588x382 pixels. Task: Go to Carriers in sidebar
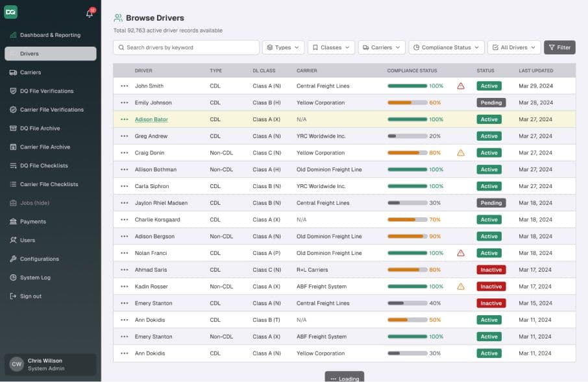50,73
